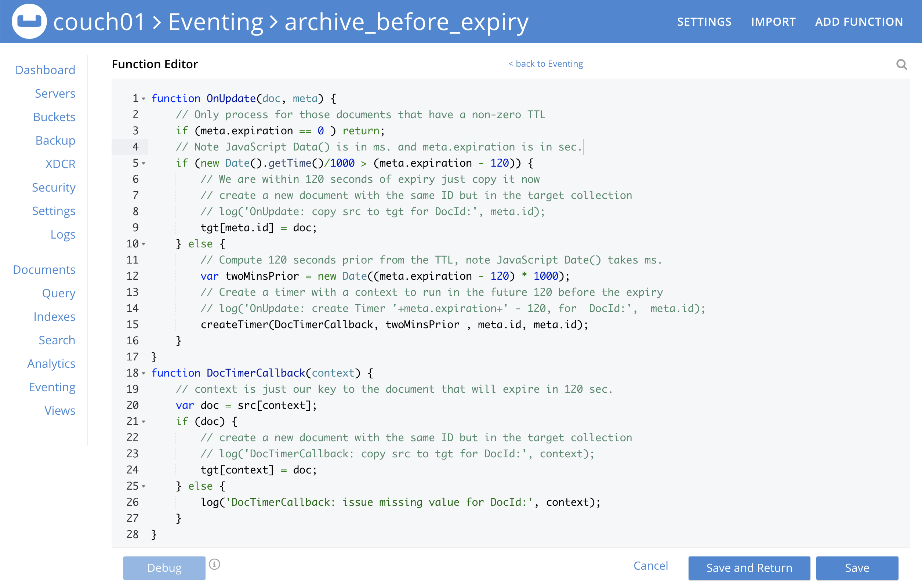Open the XDCR page from the sidebar
This screenshot has width=922, height=588.
(60, 164)
